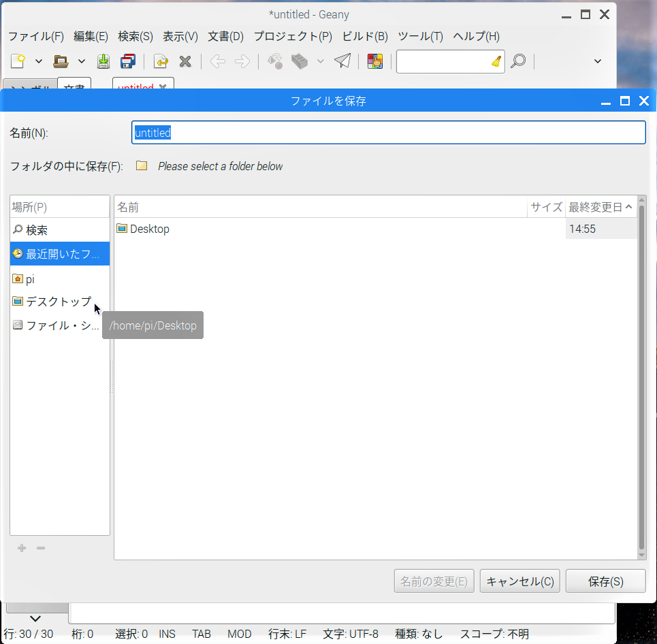This screenshot has width=657, height=644.
Task: Sort by the サイズ column header
Action: pyautogui.click(x=547, y=207)
